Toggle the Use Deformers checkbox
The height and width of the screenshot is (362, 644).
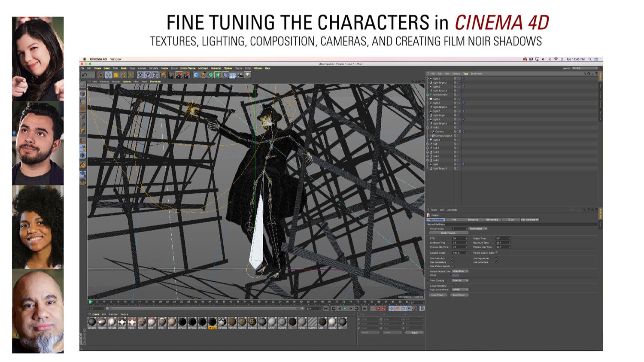coord(496,262)
